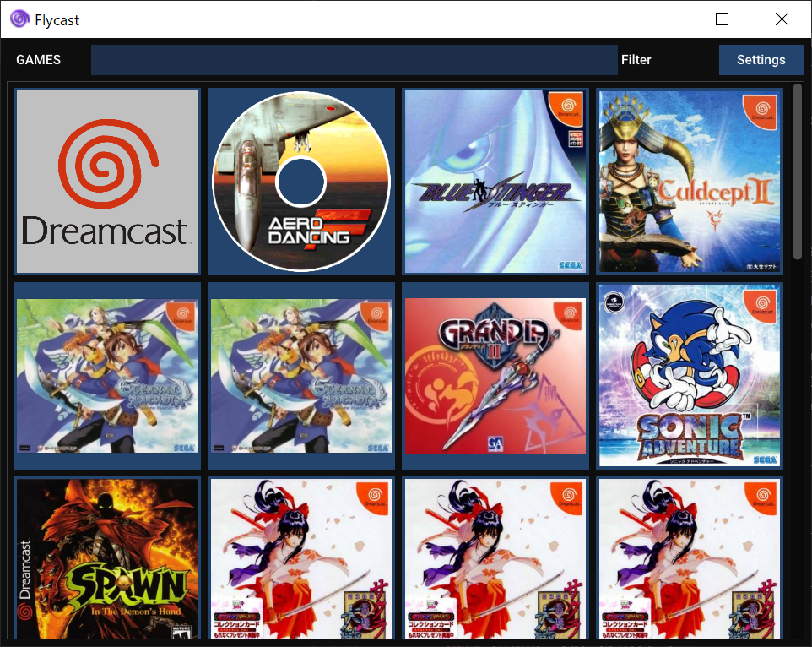Click the Filter label text
Screen dimensions: 812x647
pos(636,60)
